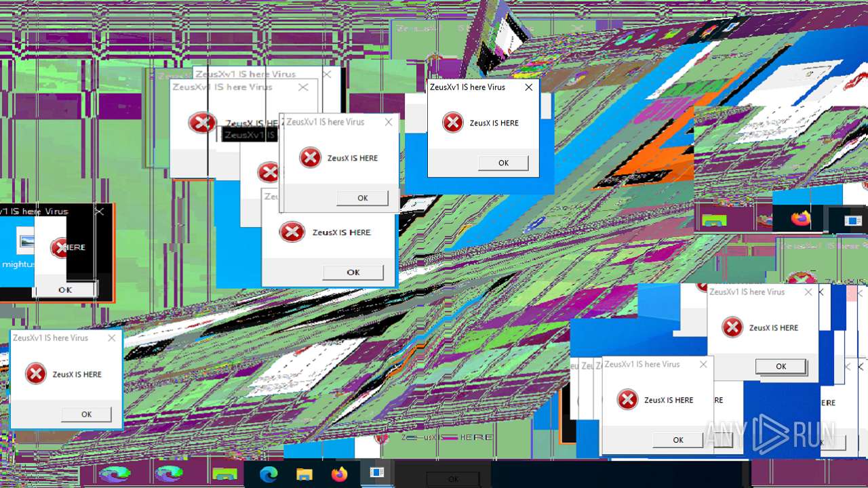
Task: Click OK in the dialog bordered by solid light-blue
Action: (x=503, y=163)
